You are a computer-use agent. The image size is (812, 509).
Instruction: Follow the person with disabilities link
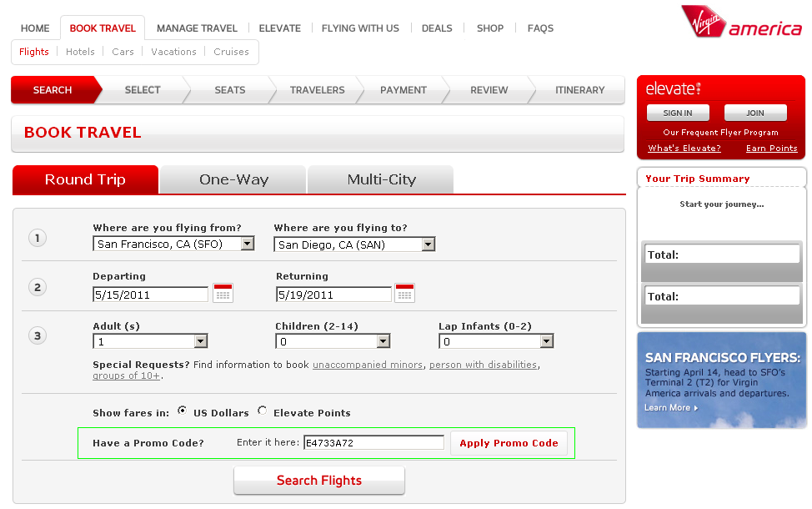point(484,365)
